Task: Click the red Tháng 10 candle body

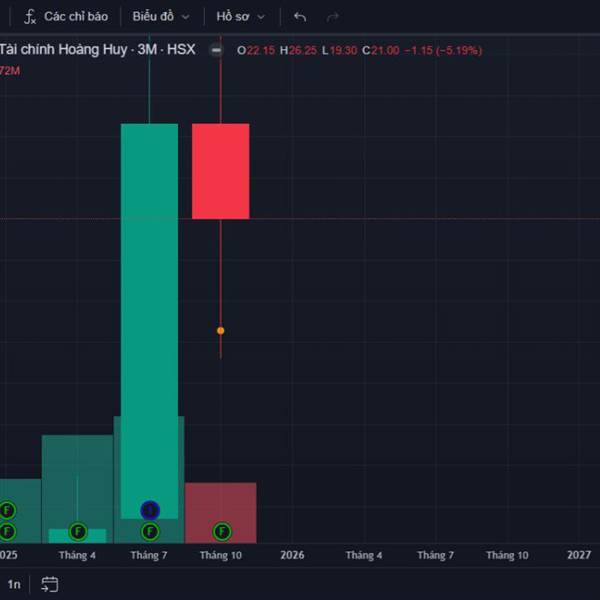Action: tap(221, 170)
